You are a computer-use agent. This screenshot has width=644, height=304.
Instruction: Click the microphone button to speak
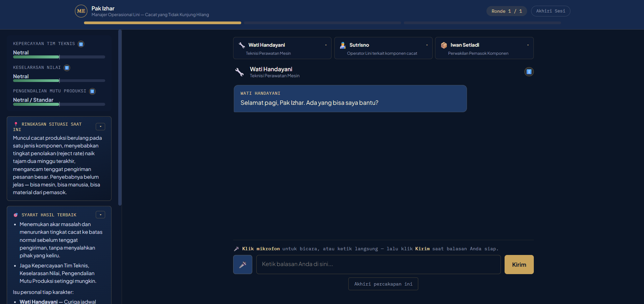[243, 265]
